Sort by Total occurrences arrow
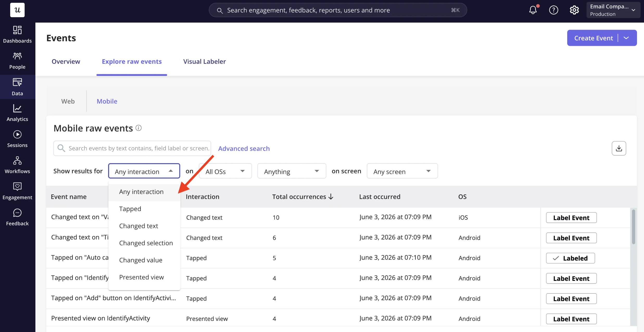 pos(331,196)
